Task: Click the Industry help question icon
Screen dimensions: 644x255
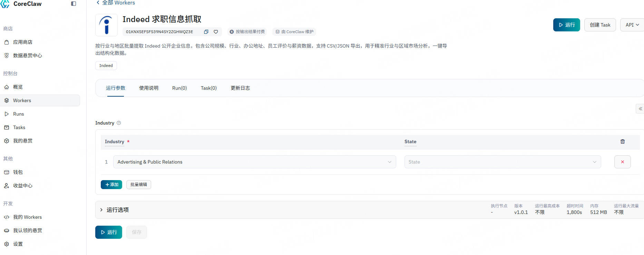Action: coord(119,123)
